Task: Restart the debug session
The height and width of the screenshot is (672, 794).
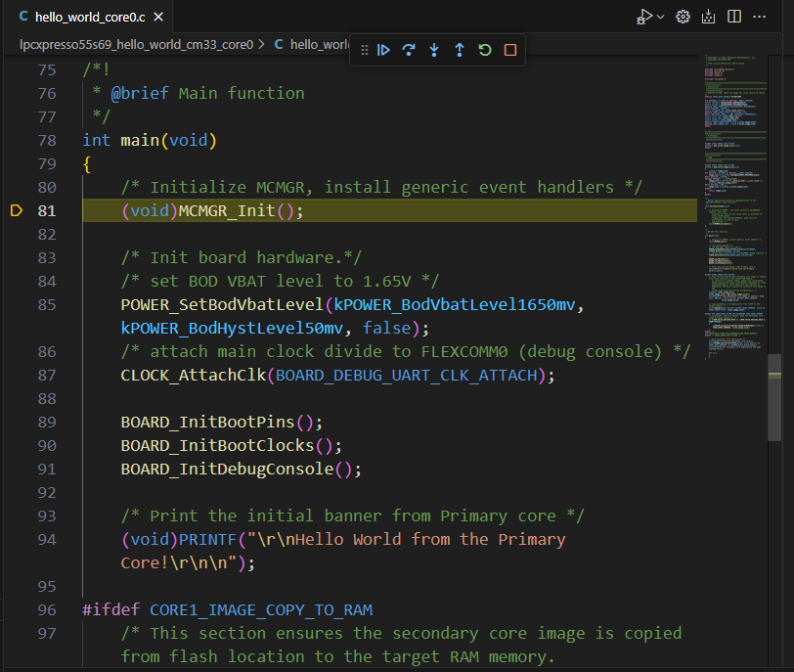Action: 484,49
